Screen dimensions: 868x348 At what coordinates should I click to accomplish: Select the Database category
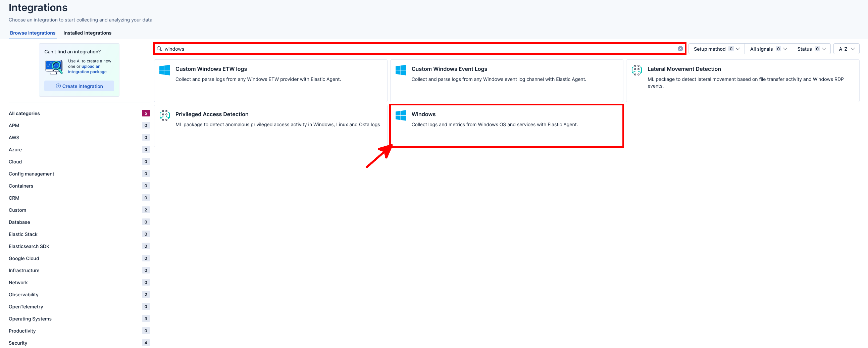(x=79, y=222)
